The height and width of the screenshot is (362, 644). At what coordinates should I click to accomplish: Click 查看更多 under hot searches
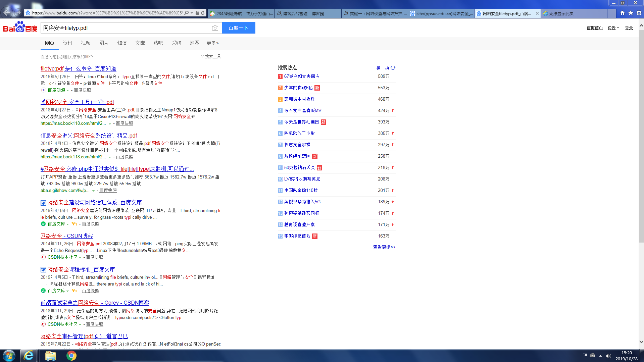[x=384, y=247]
